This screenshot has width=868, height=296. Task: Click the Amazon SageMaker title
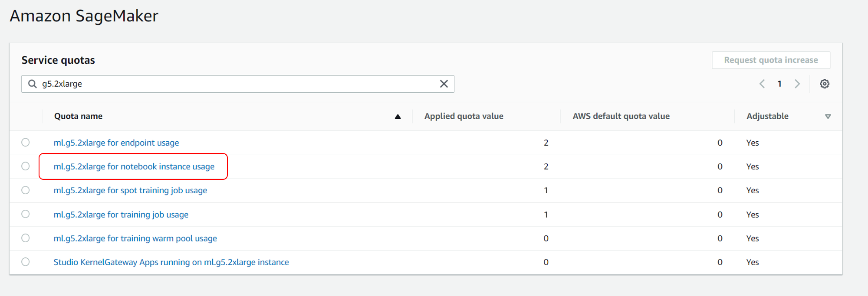point(84,16)
